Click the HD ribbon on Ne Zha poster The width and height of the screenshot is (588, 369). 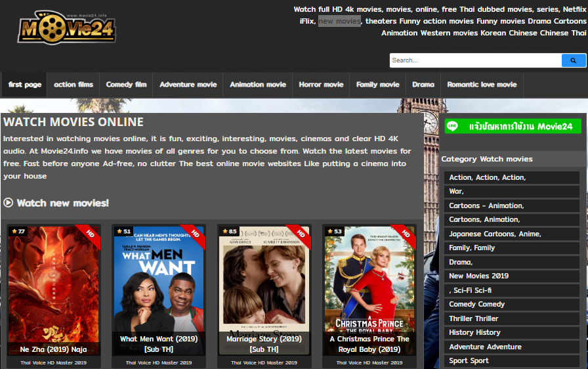click(89, 236)
